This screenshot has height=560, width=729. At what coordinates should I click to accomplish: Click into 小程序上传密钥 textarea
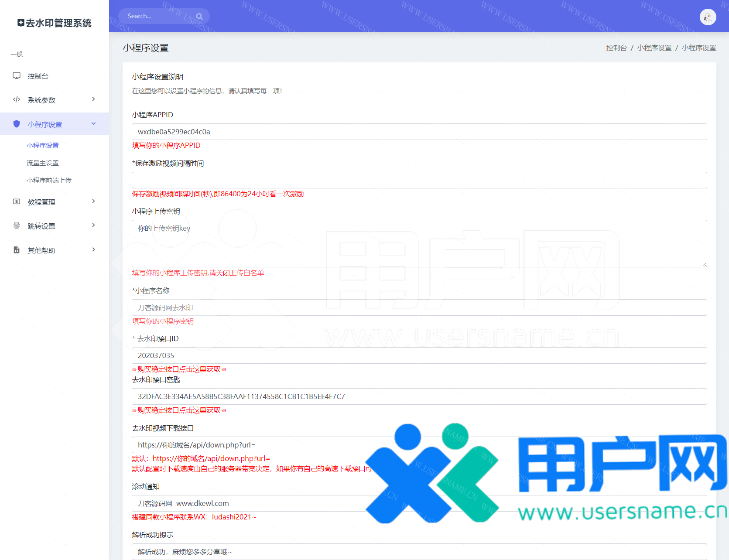[x=419, y=243]
